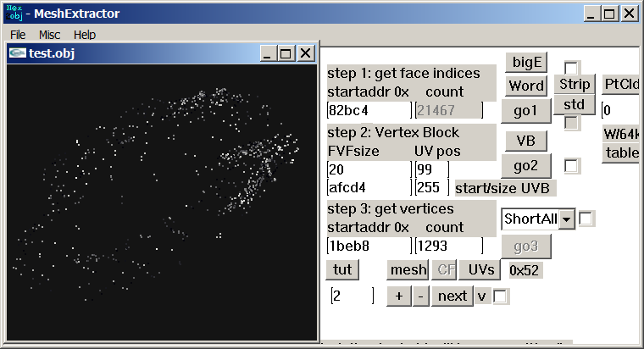
Task: Click step 3: get vertices label
Action: 391,208
